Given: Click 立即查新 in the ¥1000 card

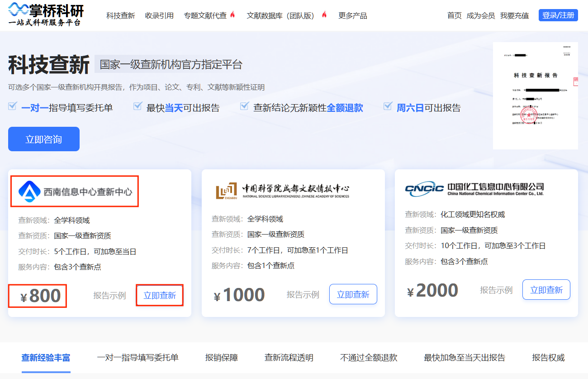Looking at the screenshot, I should [x=353, y=294].
